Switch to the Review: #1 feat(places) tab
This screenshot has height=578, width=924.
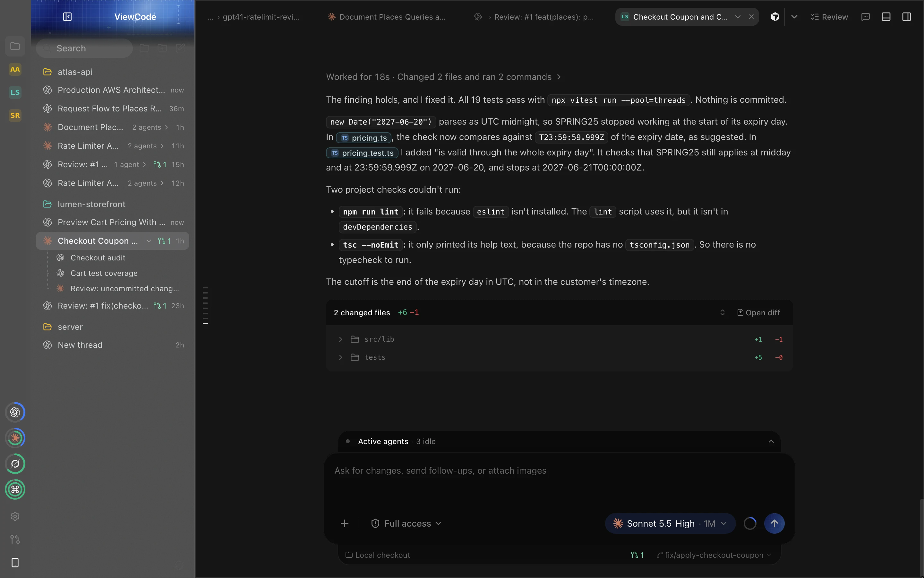(x=535, y=17)
